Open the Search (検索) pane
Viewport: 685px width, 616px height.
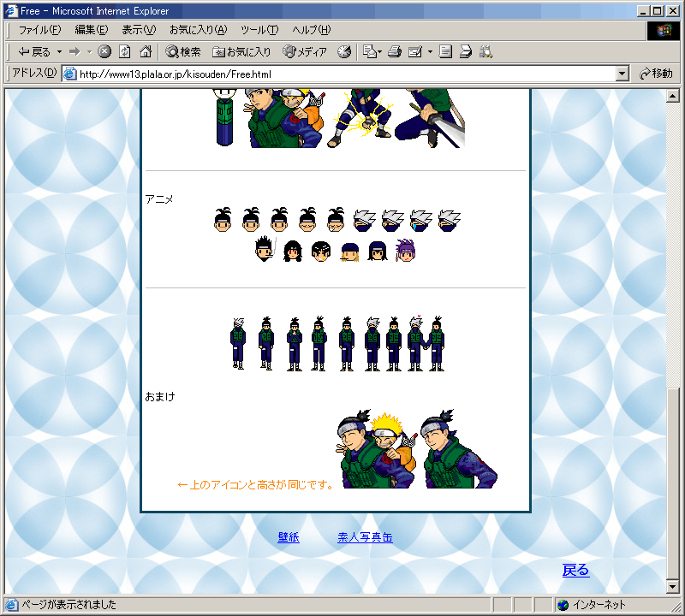[183, 52]
